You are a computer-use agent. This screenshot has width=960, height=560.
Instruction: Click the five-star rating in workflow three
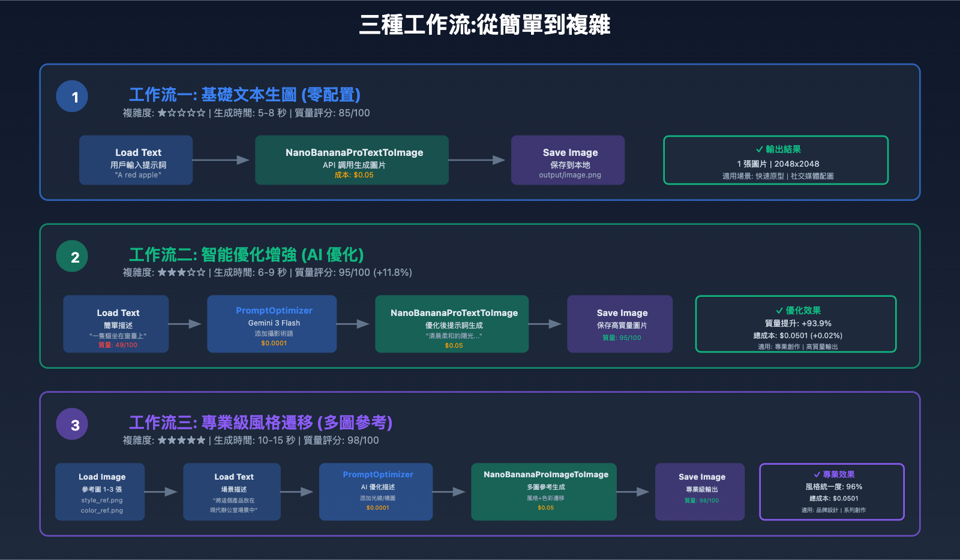(x=180, y=440)
